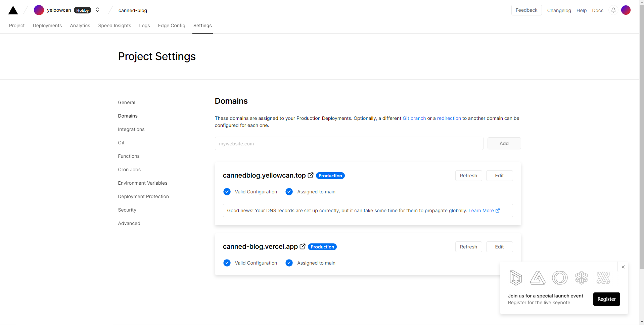The height and width of the screenshot is (325, 644).
Task: Open the Edge Config tab
Action: point(172,26)
